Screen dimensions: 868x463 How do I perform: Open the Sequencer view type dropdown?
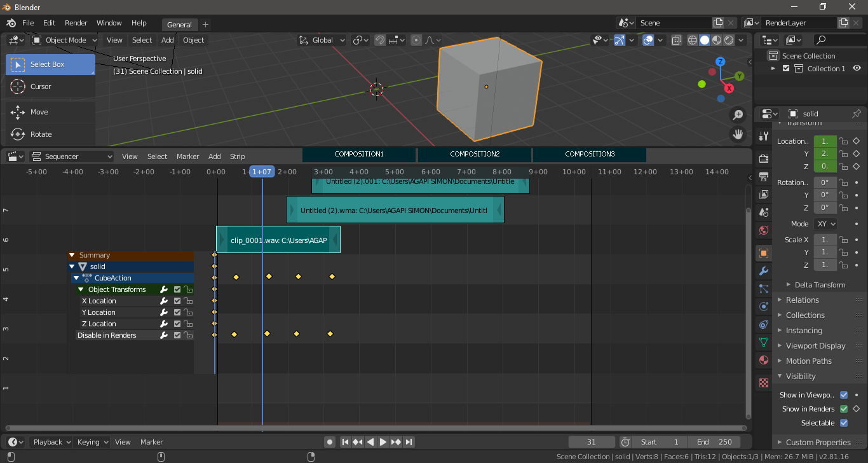point(71,156)
